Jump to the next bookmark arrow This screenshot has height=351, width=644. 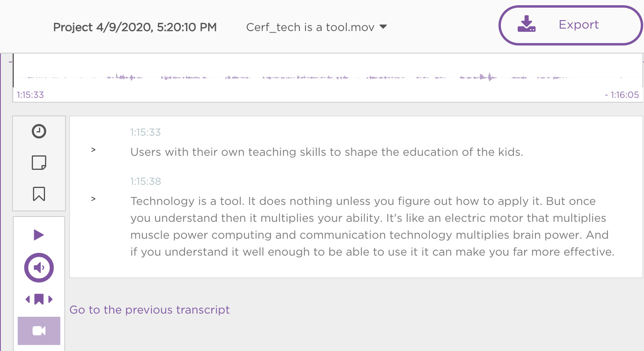click(x=50, y=299)
